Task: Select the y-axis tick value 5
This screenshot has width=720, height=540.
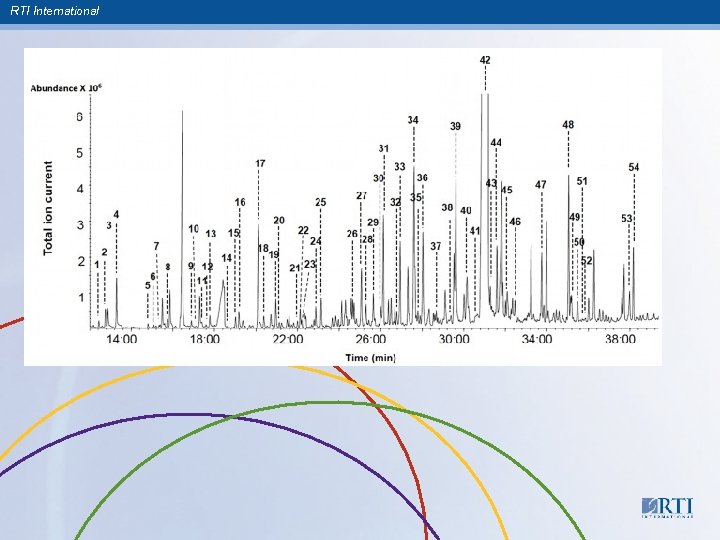Action: [x=80, y=152]
